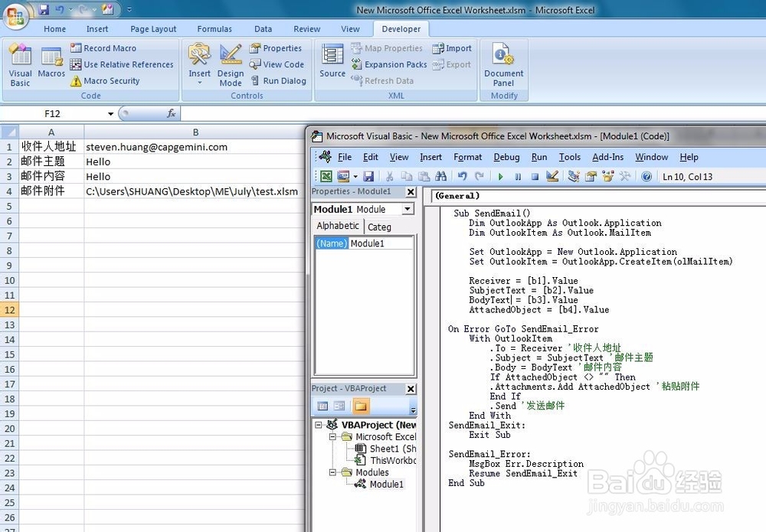Image resolution: width=766 pixels, height=532 pixels.
Task: Select cell B4 containing the file path
Action: pos(195,191)
